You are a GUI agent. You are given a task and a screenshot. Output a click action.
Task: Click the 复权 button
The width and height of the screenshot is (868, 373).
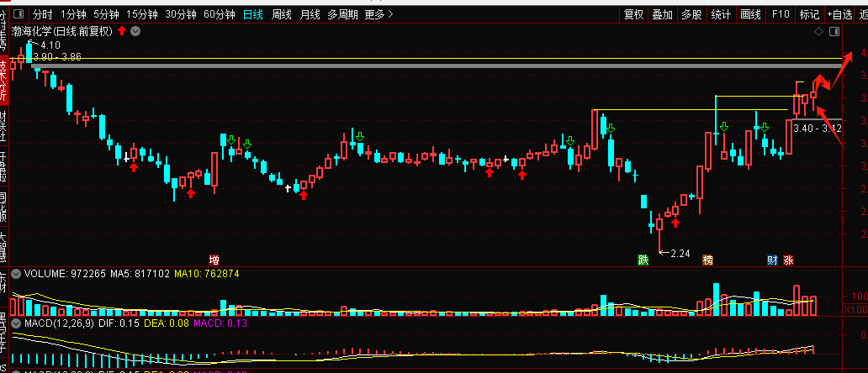coord(634,14)
